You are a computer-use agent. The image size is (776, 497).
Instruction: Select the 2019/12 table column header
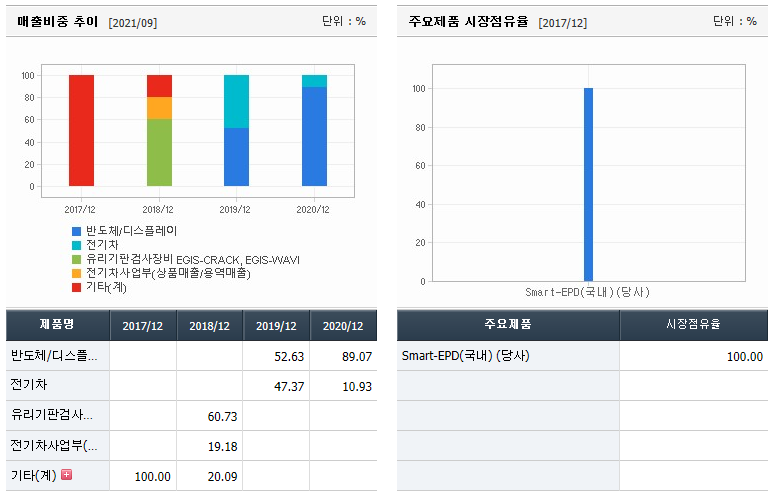[276, 325]
